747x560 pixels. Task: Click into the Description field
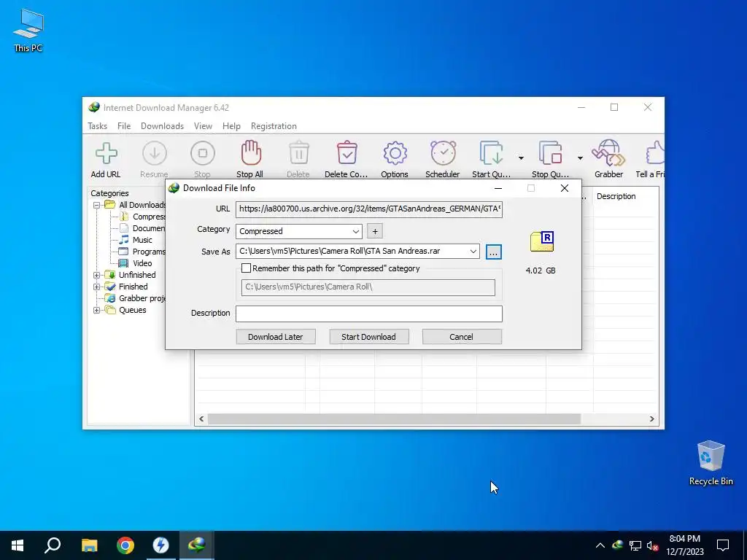coord(369,314)
